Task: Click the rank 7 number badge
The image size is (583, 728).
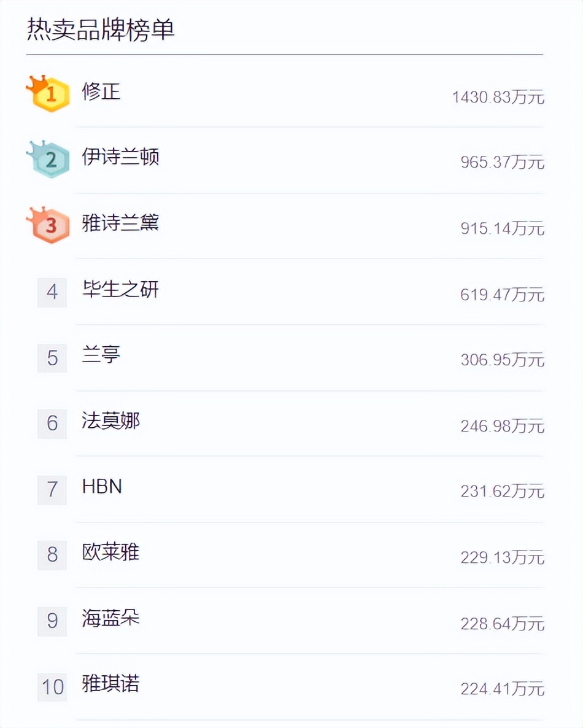Action: (52, 489)
